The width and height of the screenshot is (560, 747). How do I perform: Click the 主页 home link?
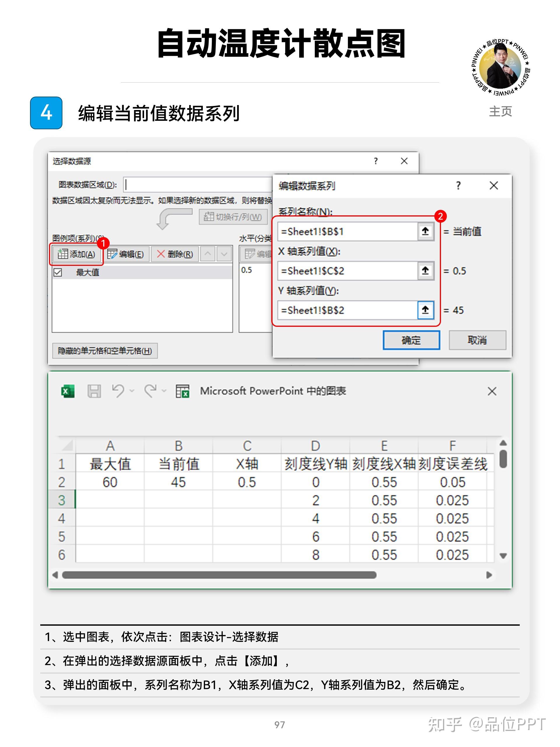[500, 111]
